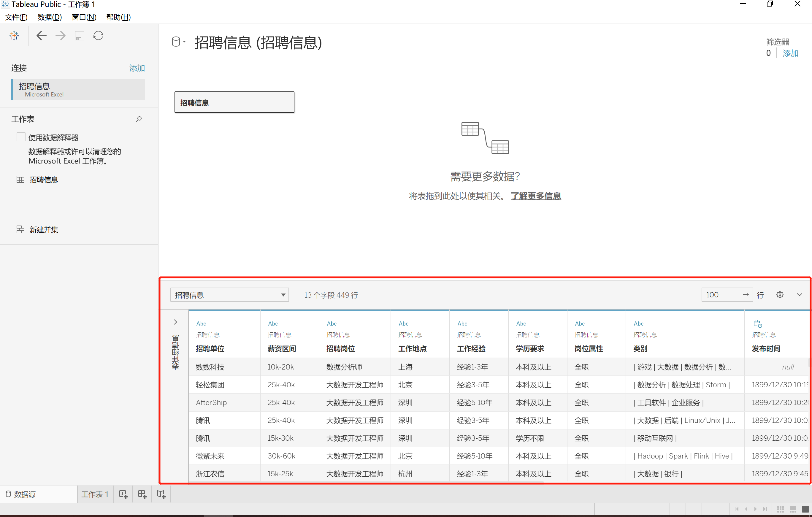Click the 发布时间 date type icon
Image resolution: width=812 pixels, height=517 pixels.
(757, 324)
